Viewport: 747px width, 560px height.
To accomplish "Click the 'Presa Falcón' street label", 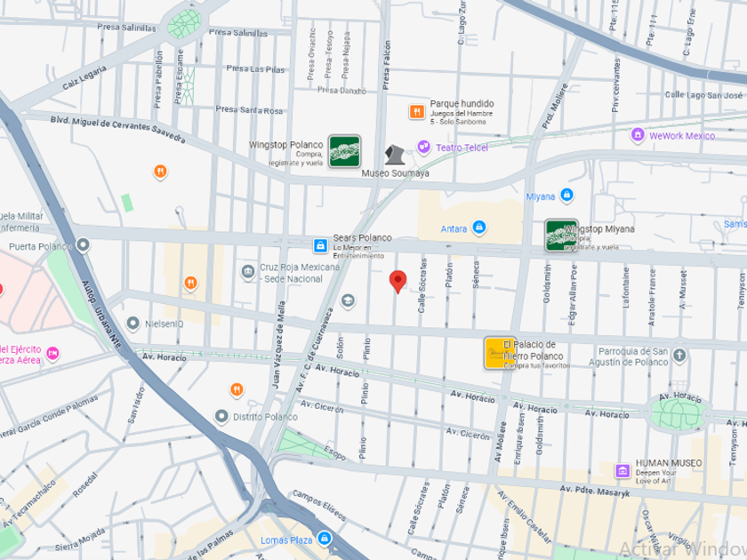I will pos(386,65).
